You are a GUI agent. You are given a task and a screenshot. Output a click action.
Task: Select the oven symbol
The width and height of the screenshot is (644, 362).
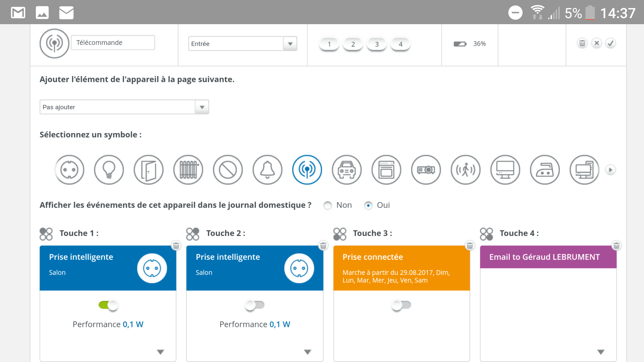click(386, 170)
